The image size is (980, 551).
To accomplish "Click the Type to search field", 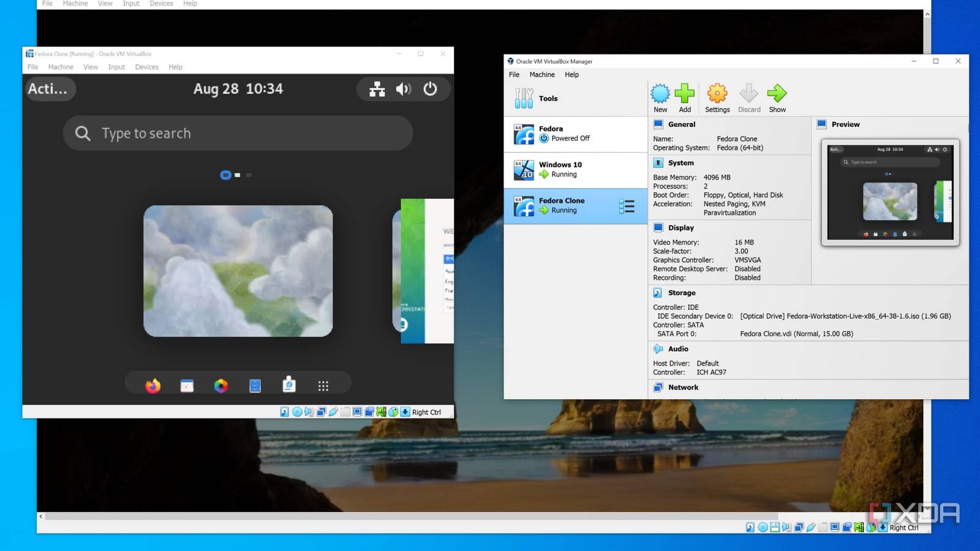I will 238,133.
